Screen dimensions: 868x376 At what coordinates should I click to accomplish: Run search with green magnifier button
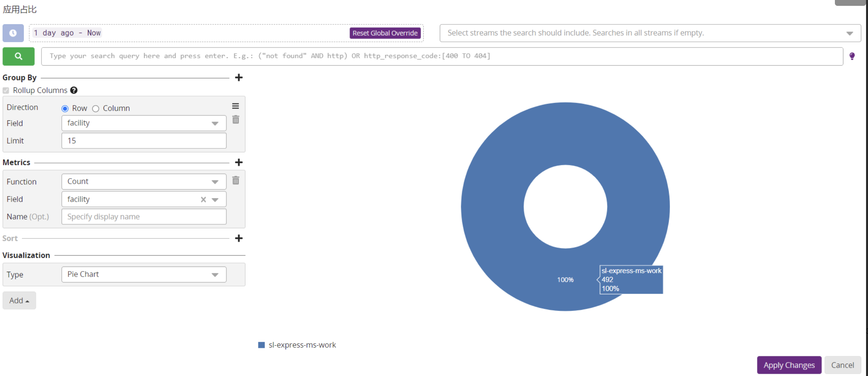tap(19, 56)
